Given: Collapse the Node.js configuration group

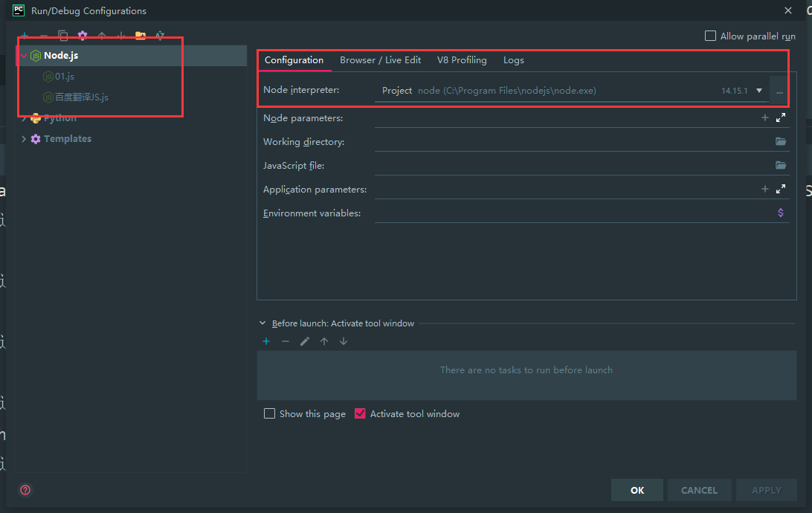Looking at the screenshot, I should coord(24,56).
